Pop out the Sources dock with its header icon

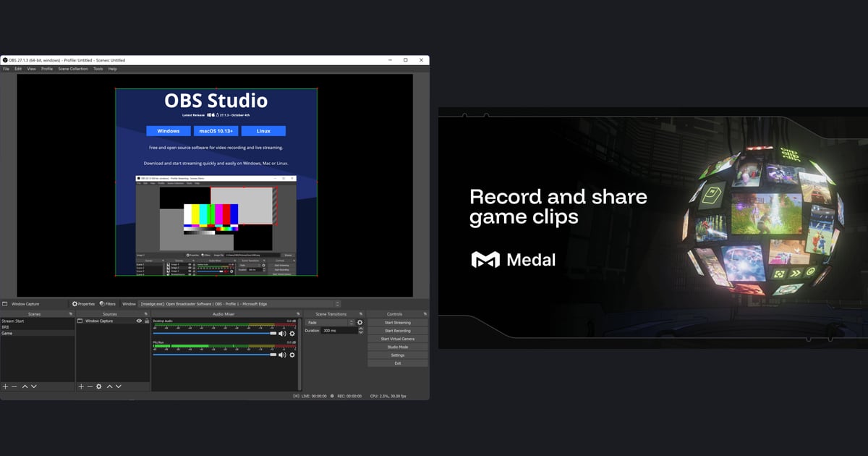tap(146, 314)
